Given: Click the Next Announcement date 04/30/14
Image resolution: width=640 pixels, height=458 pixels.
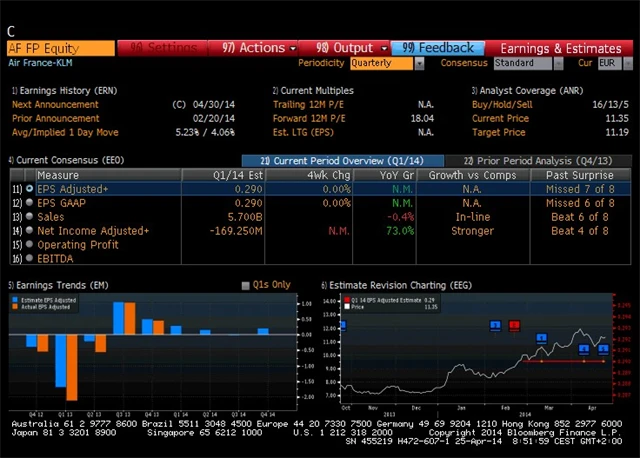Looking at the screenshot, I should [213, 104].
